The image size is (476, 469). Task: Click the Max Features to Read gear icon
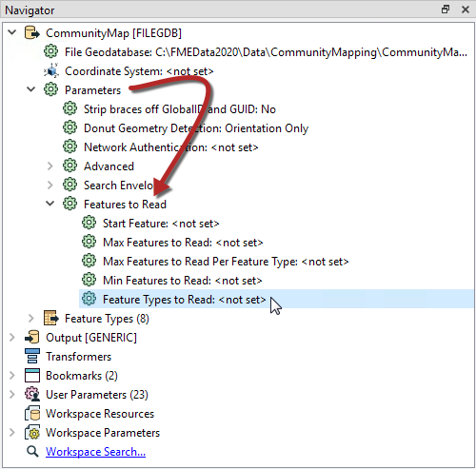pyautogui.click(x=89, y=242)
